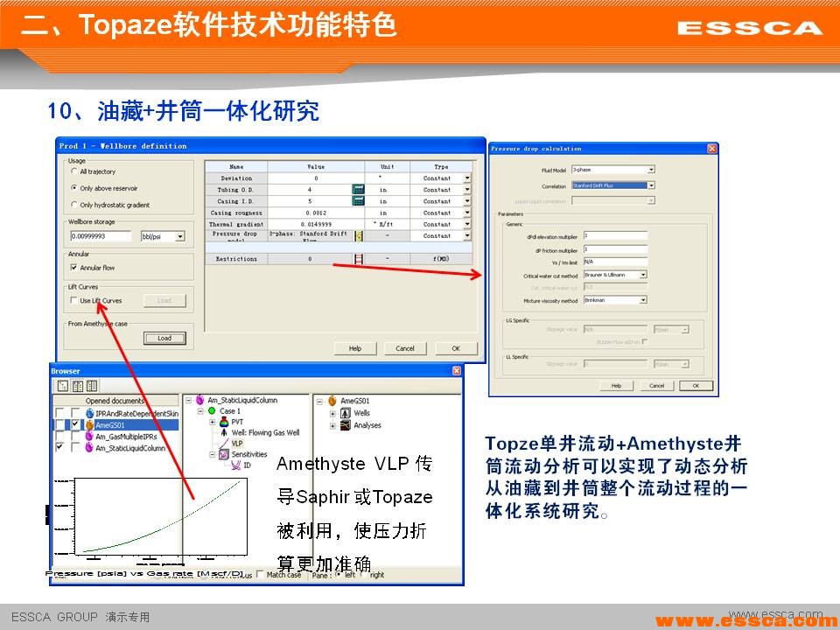Click the dP friction multiplier input field

point(615,249)
